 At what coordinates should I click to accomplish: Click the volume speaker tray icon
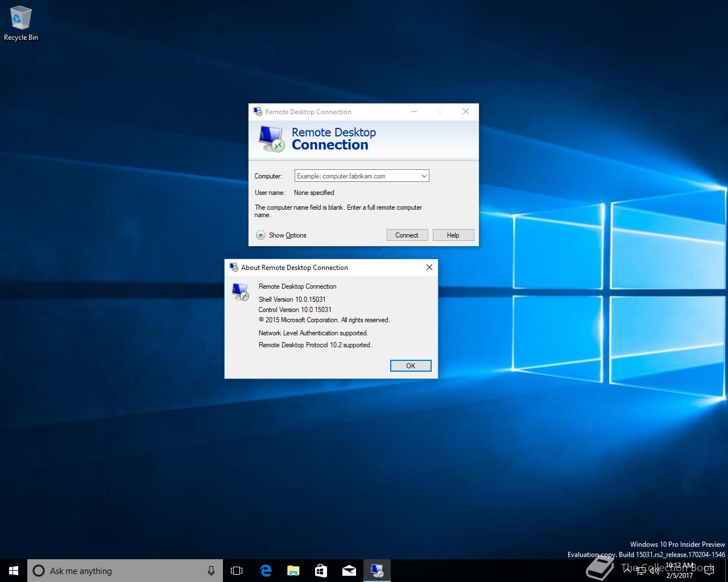654,571
